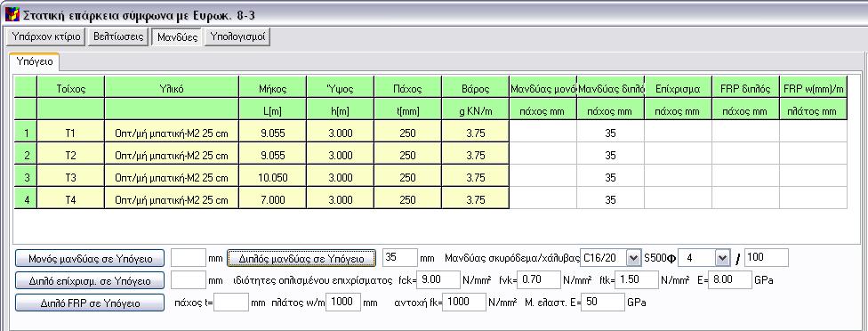The width and height of the screenshot is (868, 331).
Task: Click the Υλικό column header
Action: 172,88
